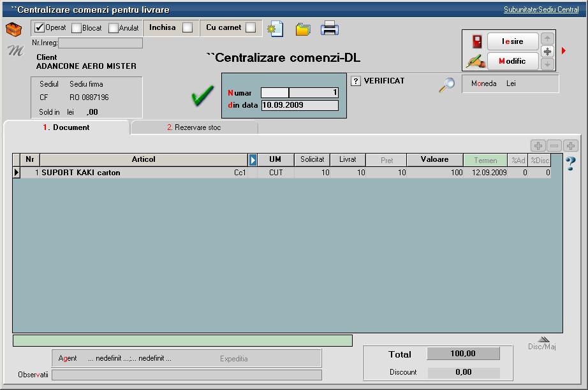Click the Valoare column header
This screenshot has height=390, width=588.
[435, 159]
